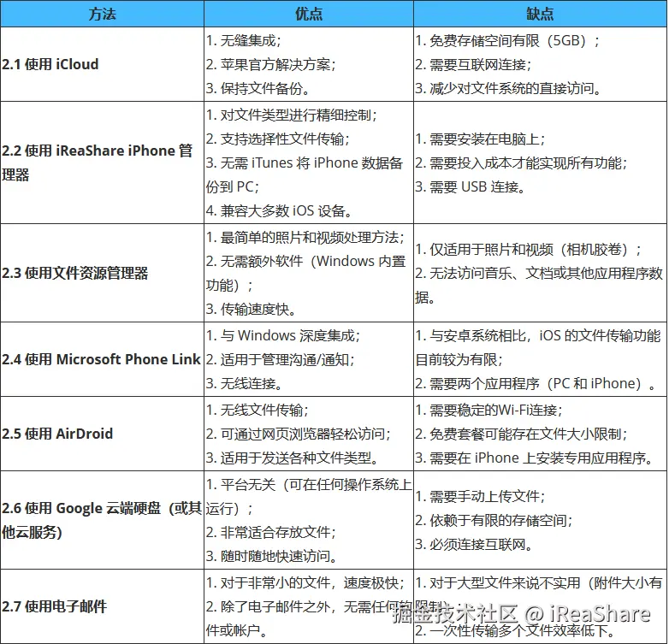Select the 2.5 使用 AirDroid cell
The height and width of the screenshot is (644, 669).
pos(102,434)
